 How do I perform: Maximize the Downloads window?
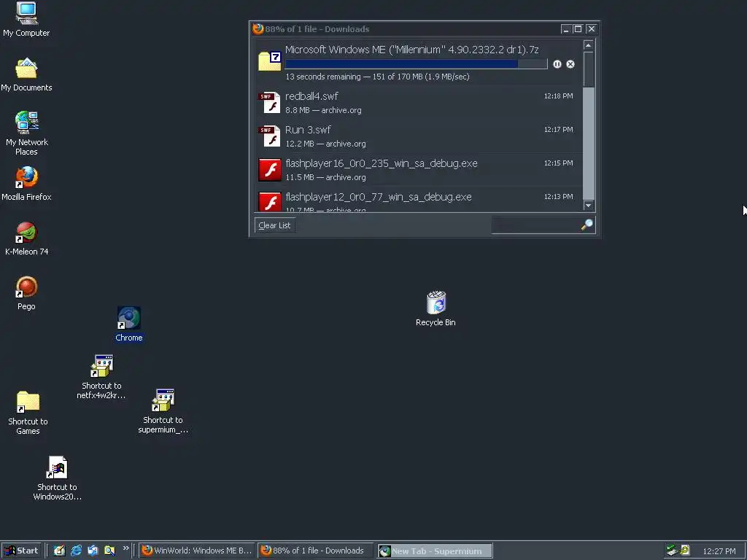click(x=578, y=29)
